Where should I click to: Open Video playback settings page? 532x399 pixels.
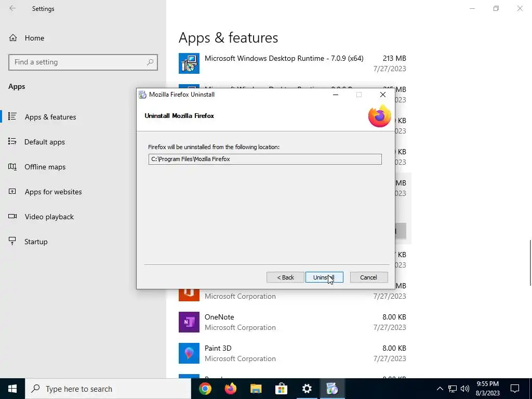[x=49, y=217]
